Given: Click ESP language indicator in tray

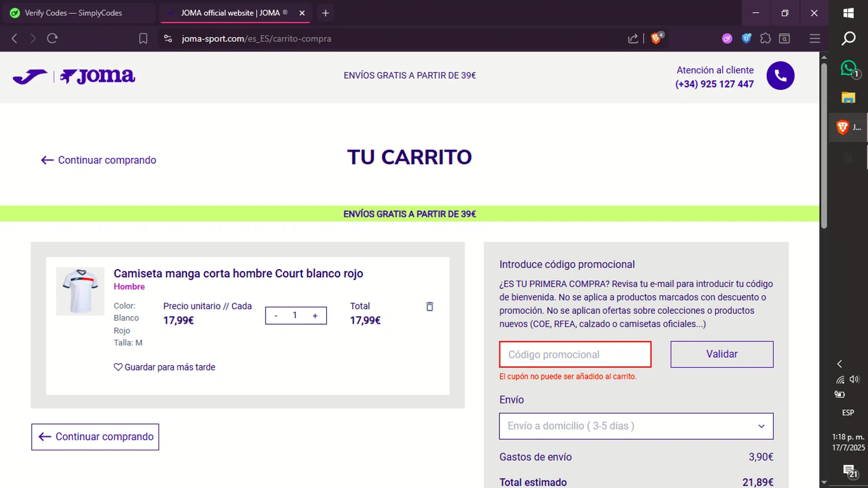Looking at the screenshot, I should [x=848, y=413].
